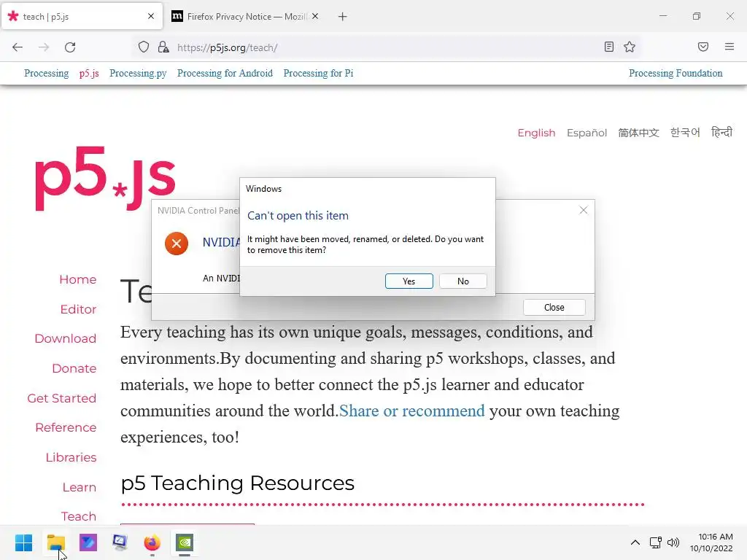Switch language to Simplified Chinese
747x560 pixels.
(638, 133)
